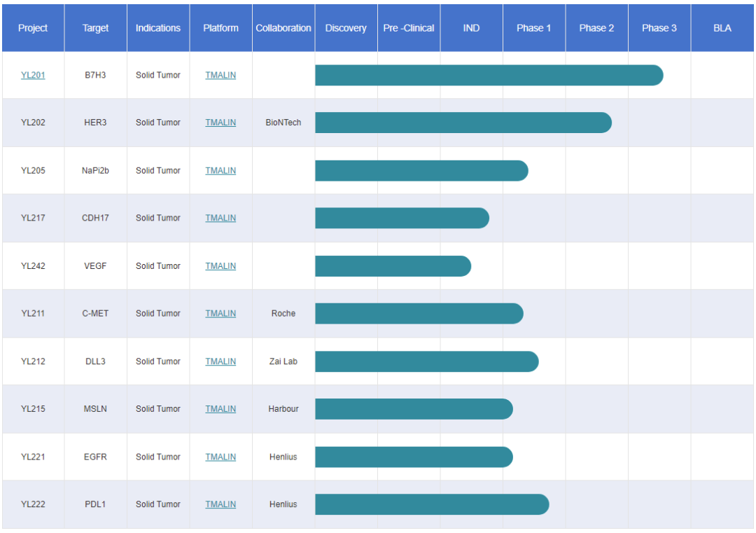This screenshot has height=533, width=756.
Task: Select the Collaboration column header
Action: pyautogui.click(x=283, y=28)
